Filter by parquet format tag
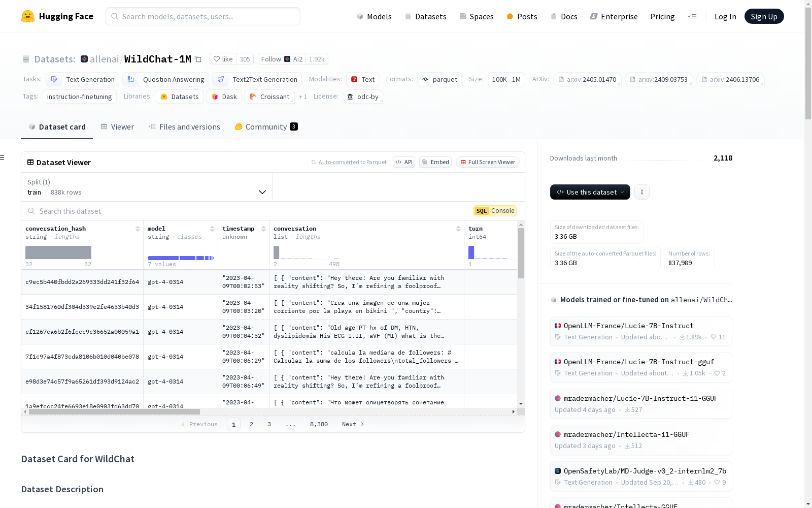Viewport: 812px width, 508px height. 439,79
